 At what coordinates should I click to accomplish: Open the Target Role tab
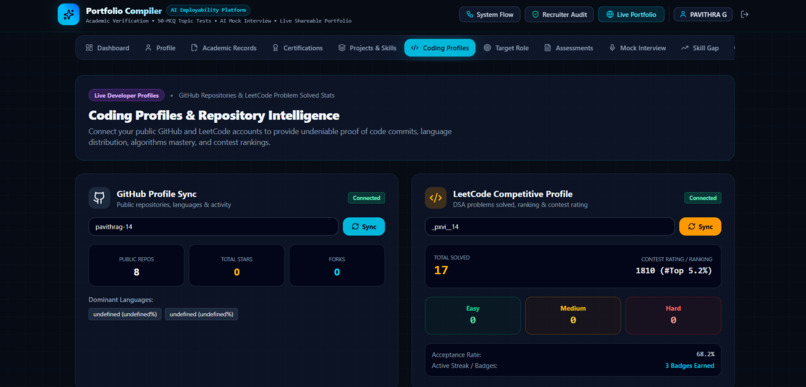506,48
